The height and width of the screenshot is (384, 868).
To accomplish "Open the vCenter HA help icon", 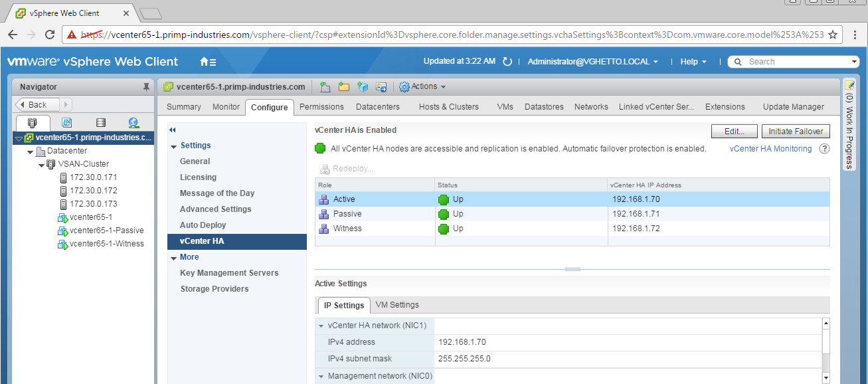I will tap(825, 149).
